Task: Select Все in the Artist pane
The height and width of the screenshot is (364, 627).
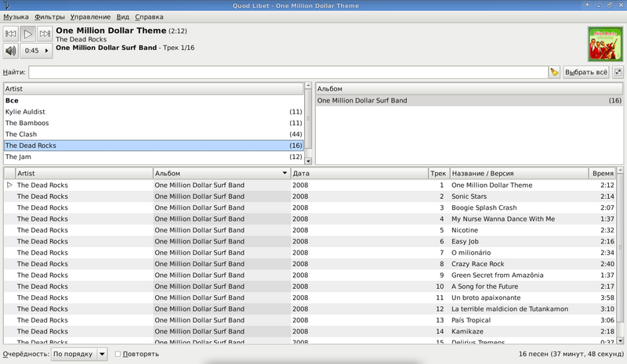Action: (x=154, y=101)
